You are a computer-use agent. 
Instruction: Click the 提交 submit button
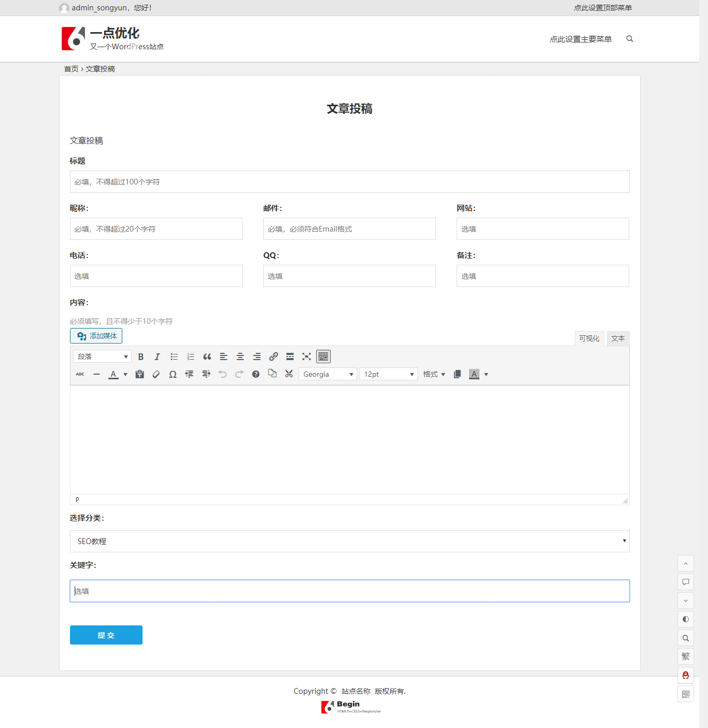click(106, 635)
